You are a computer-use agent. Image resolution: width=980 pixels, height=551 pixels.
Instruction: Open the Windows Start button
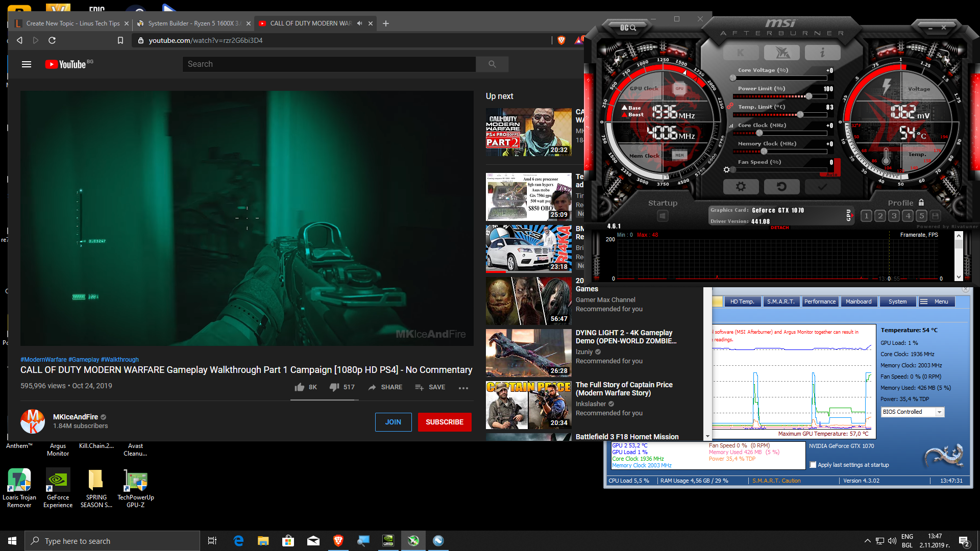click(12, 541)
